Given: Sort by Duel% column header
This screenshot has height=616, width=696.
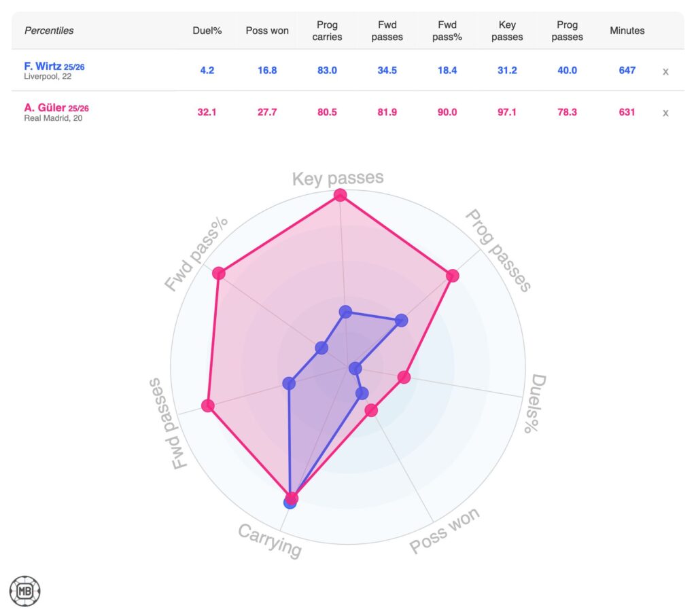Looking at the screenshot, I should (207, 31).
